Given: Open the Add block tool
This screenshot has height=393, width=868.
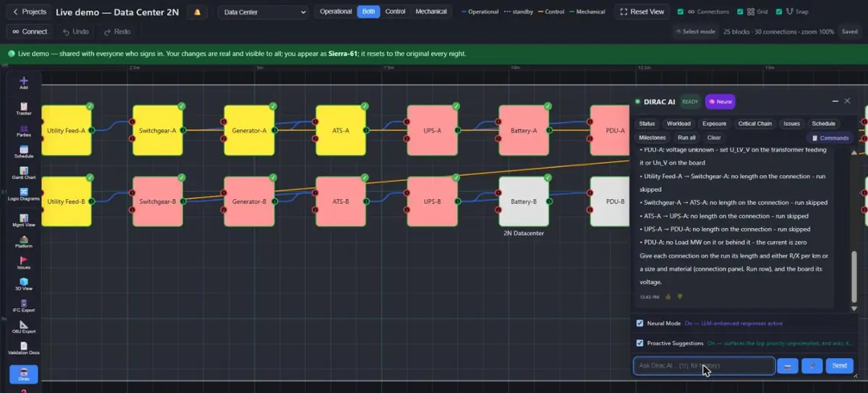Looking at the screenshot, I should (24, 83).
